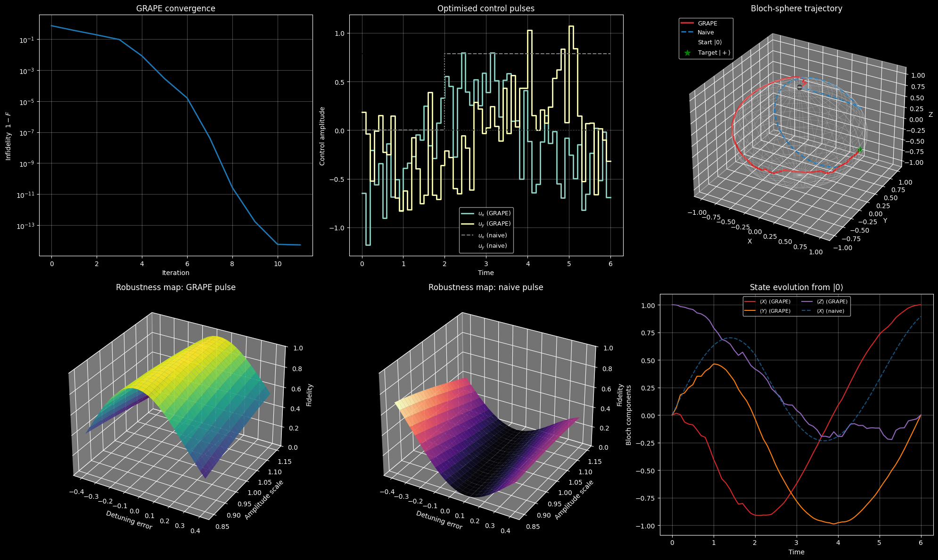Viewport: 938px width, 560px height.
Task: Click 'Amplitude scale' on the GRAPE robustness map
Action: [264, 500]
